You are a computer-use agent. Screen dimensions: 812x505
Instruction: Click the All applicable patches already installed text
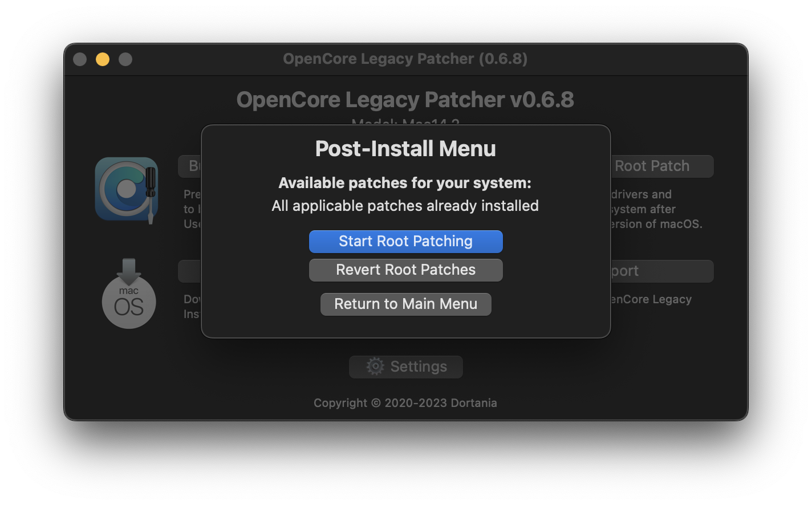tap(405, 206)
